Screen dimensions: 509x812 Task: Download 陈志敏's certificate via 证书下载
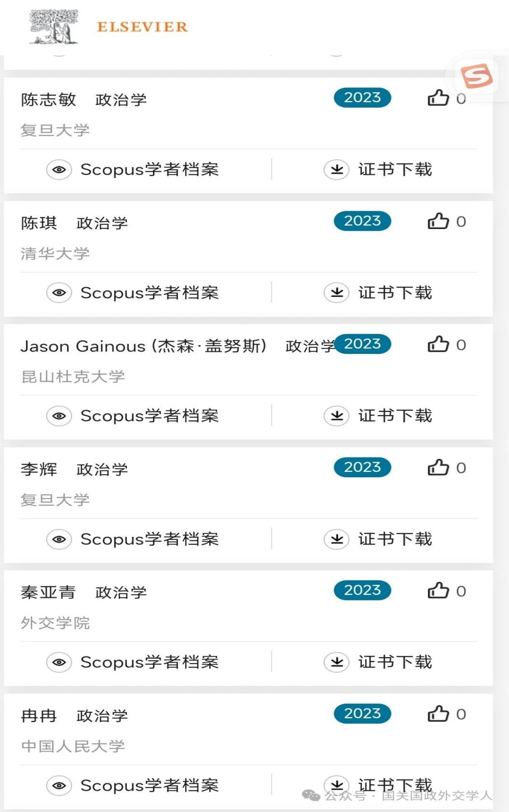pos(395,170)
